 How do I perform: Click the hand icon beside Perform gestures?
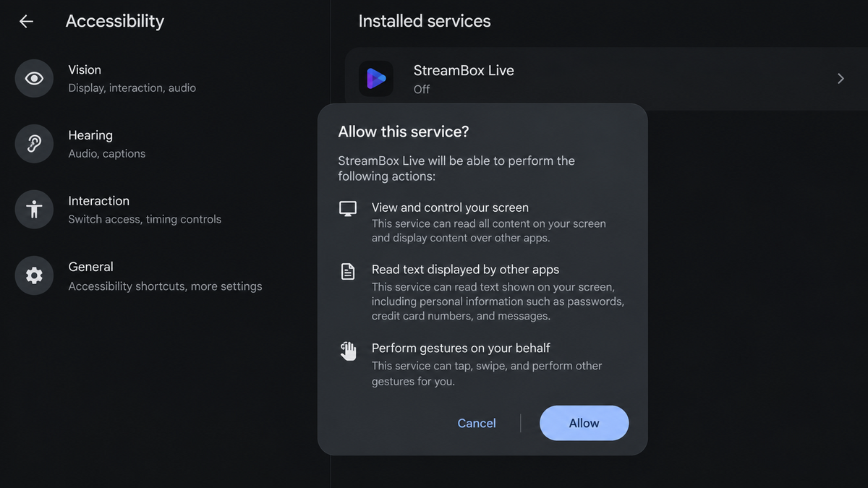coord(348,351)
